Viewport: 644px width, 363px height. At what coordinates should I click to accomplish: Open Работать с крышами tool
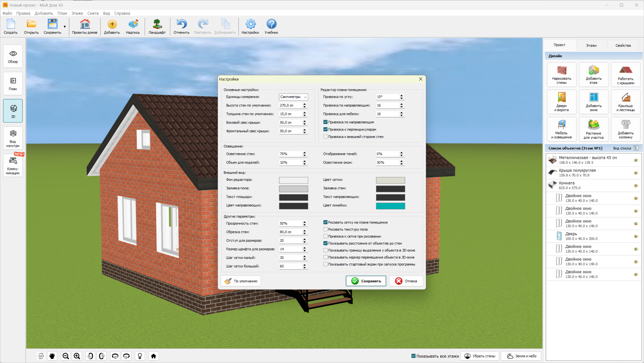click(x=625, y=75)
